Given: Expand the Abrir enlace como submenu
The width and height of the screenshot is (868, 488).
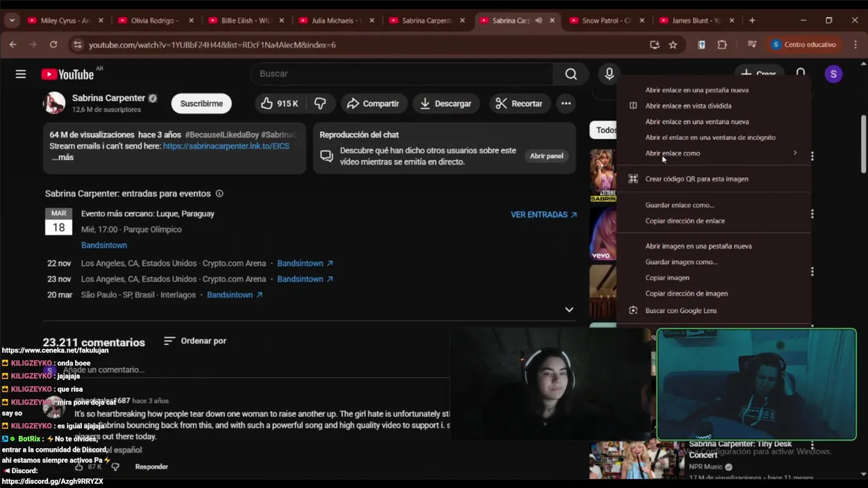Looking at the screenshot, I should 713,153.
